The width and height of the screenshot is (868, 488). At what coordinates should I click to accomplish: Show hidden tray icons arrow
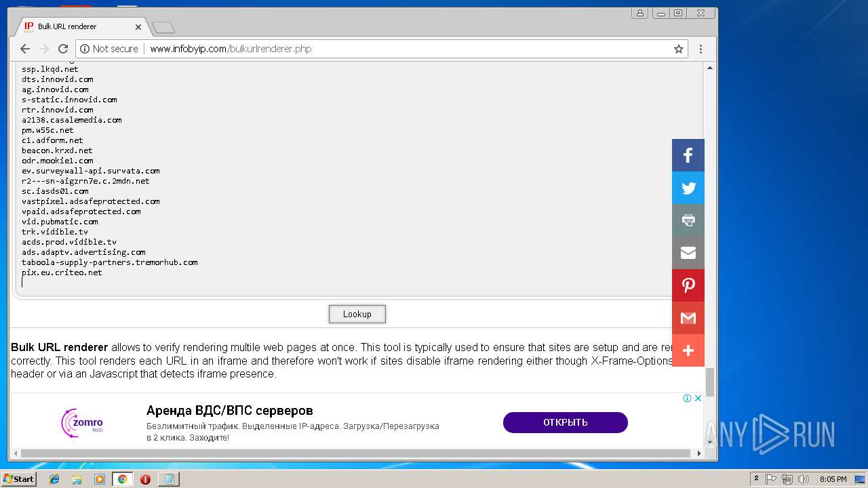click(x=757, y=479)
